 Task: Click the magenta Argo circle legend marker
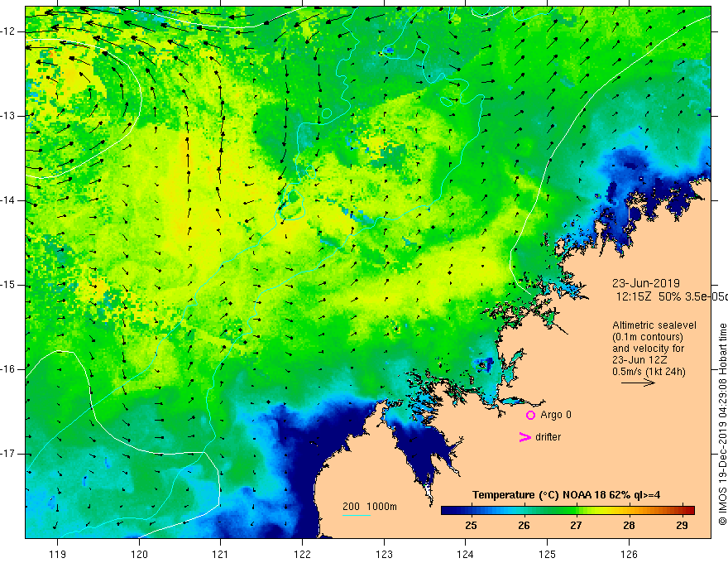pos(530,416)
